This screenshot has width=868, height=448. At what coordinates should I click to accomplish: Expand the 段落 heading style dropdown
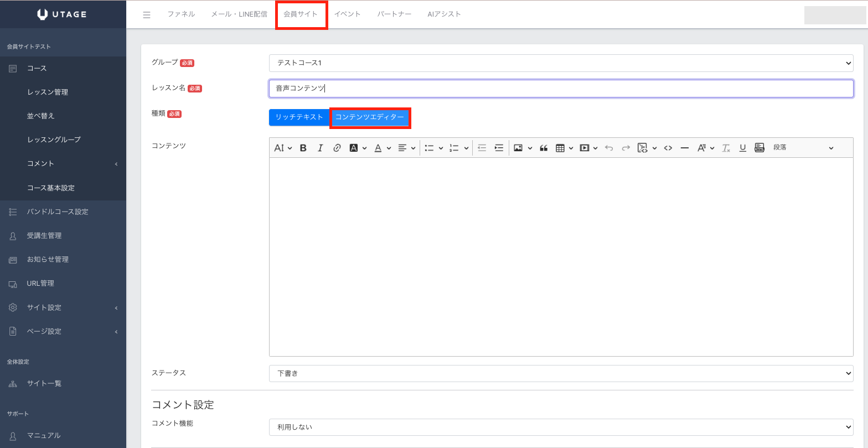(x=803, y=148)
